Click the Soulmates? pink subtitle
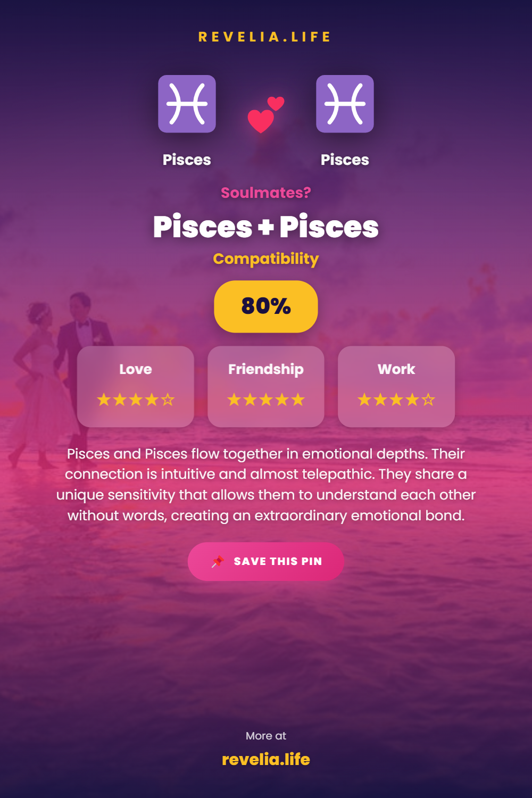 coord(266,193)
